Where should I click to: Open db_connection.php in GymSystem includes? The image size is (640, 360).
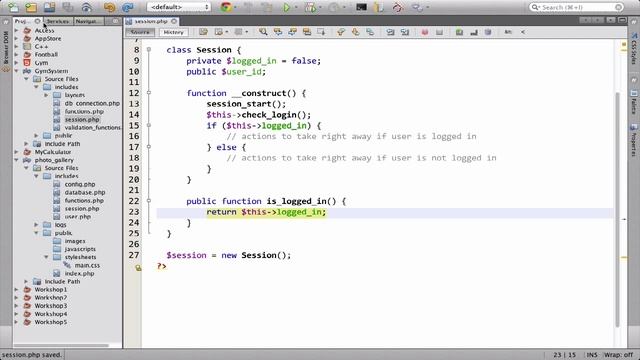click(x=92, y=103)
